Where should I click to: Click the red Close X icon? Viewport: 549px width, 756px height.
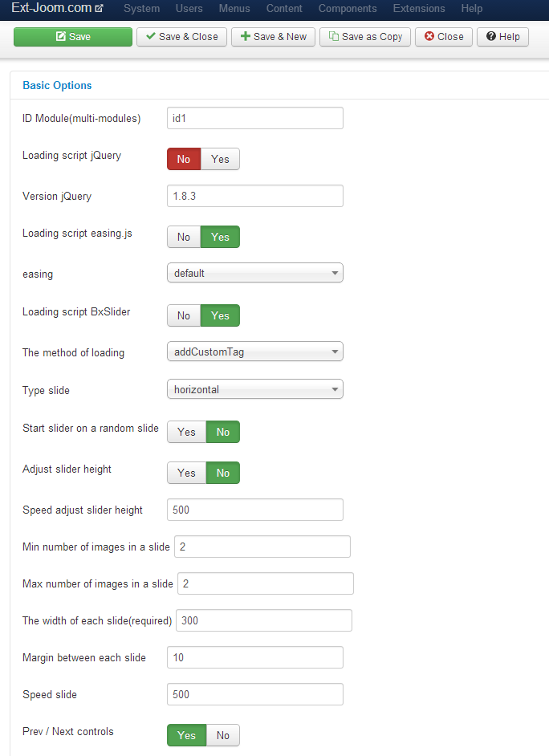[429, 36]
